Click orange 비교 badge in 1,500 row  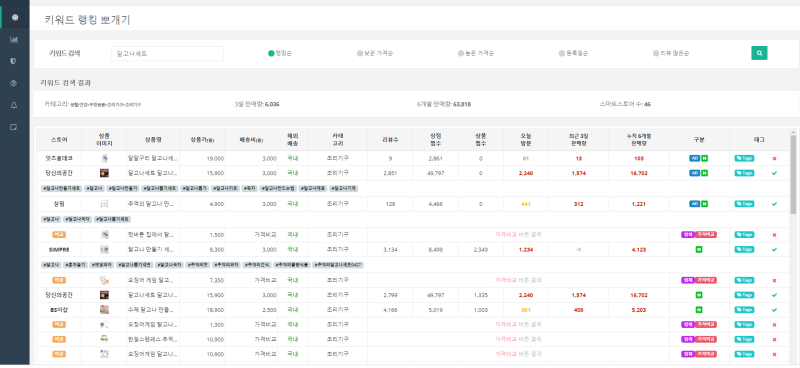coord(59,235)
